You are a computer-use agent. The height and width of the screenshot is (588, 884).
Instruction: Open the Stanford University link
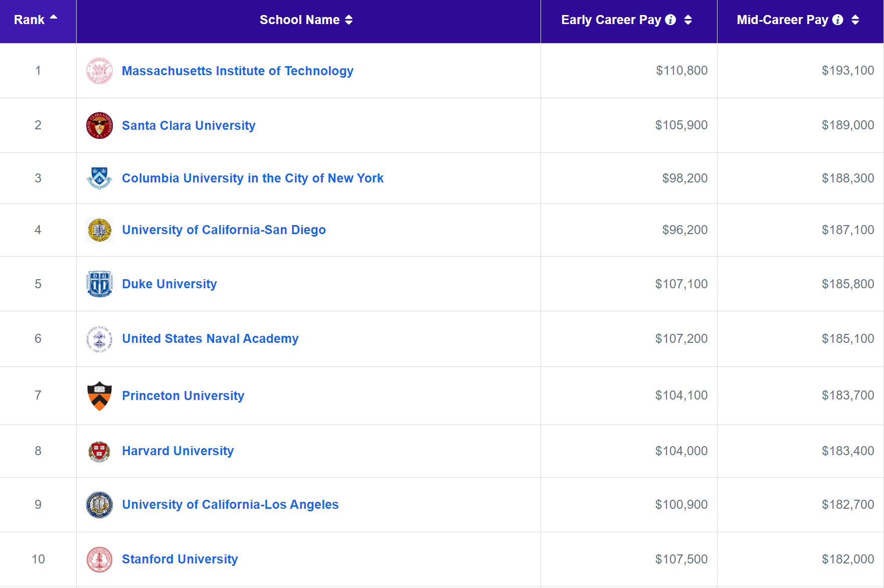click(180, 559)
